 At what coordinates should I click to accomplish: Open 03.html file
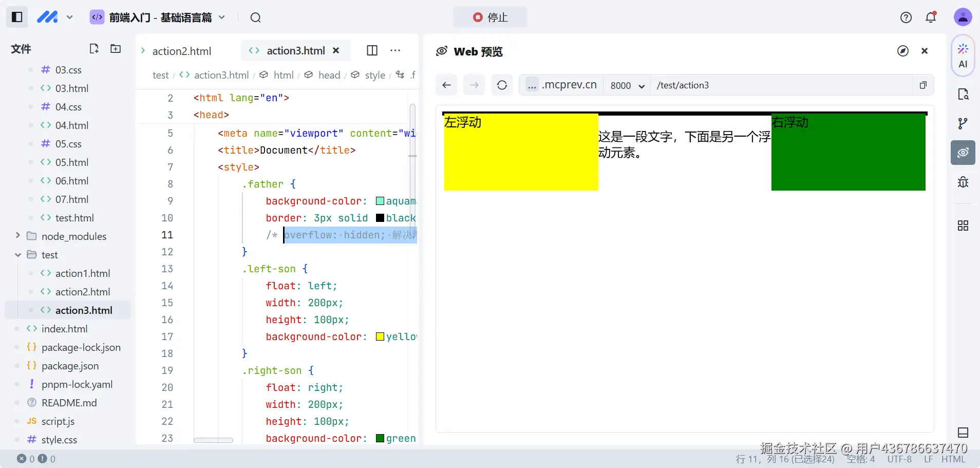point(68,88)
